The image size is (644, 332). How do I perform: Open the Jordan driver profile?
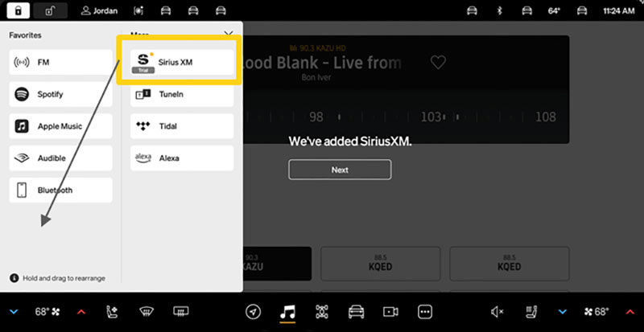click(99, 11)
